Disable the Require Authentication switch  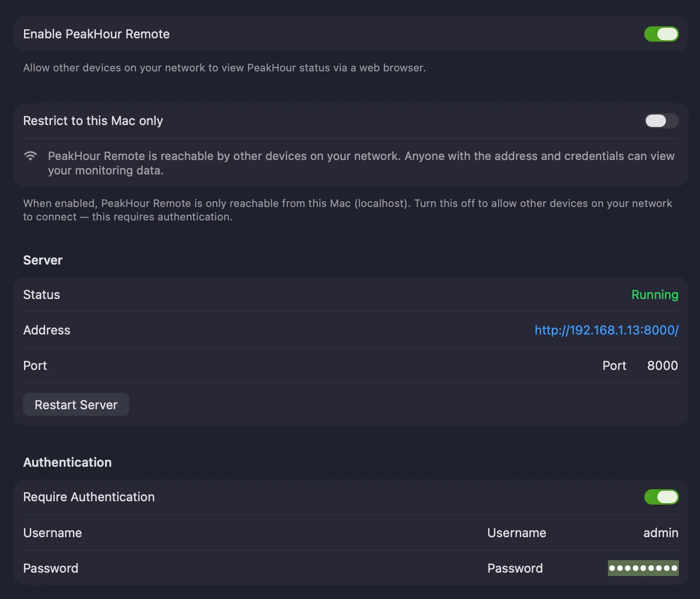point(661,497)
